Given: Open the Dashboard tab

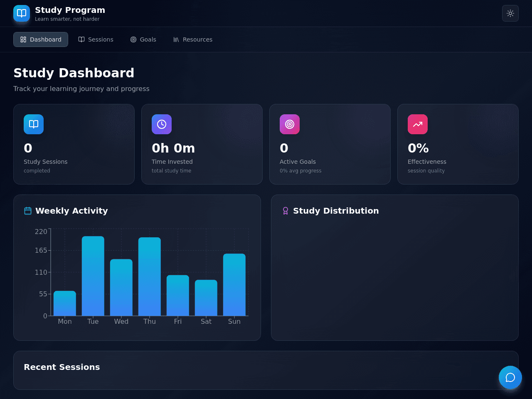Looking at the screenshot, I should click(x=41, y=39).
